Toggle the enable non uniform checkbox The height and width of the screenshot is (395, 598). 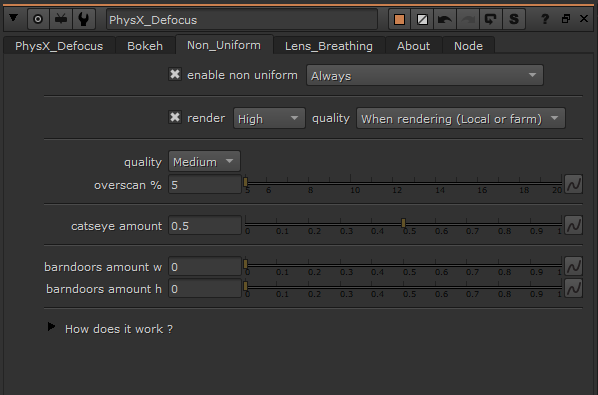tap(175, 74)
